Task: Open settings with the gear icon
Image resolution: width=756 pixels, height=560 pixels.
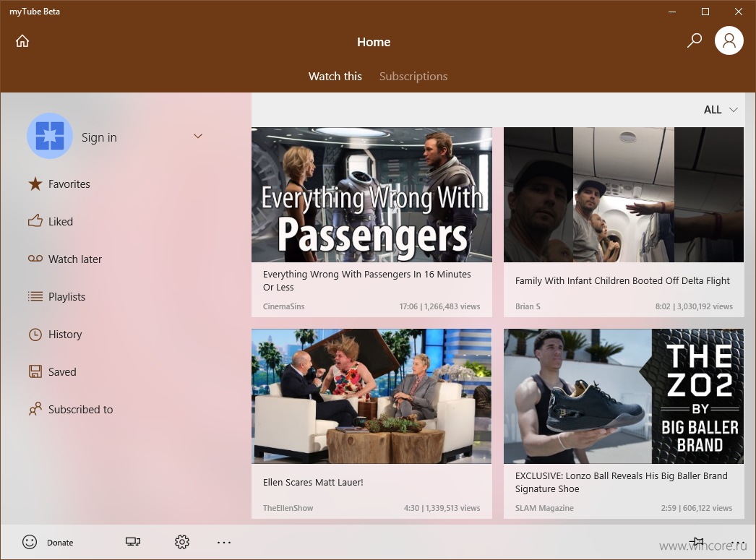Action: click(x=181, y=542)
